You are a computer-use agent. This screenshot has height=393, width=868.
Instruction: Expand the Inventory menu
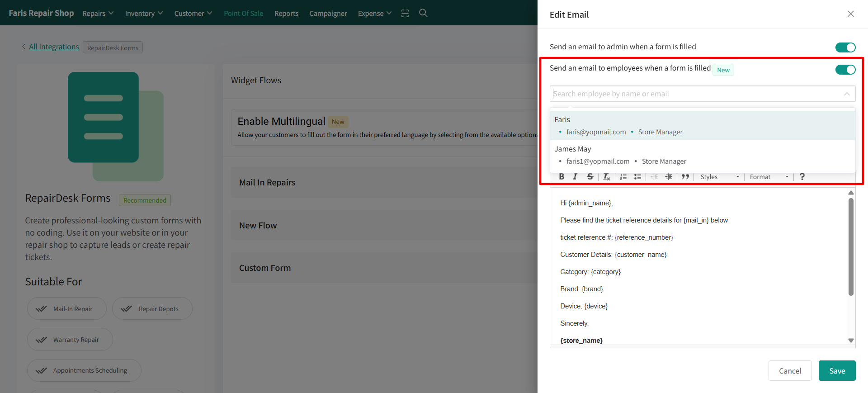(144, 14)
